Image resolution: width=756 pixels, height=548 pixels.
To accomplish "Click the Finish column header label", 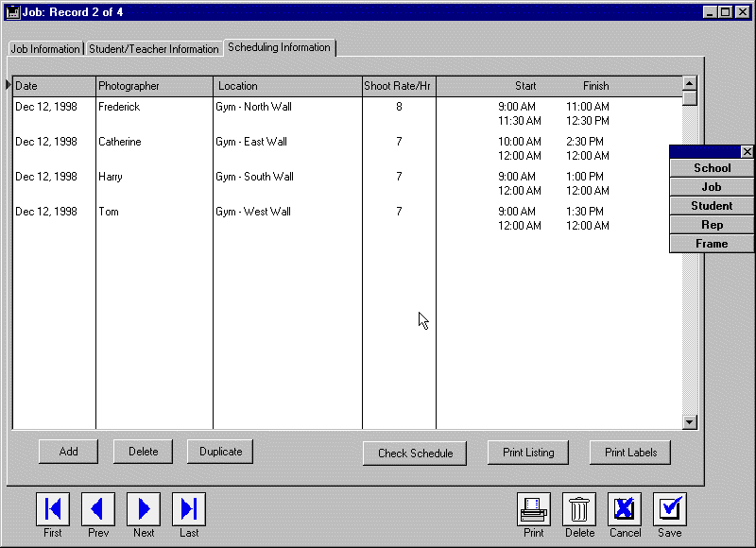I will pos(596,86).
